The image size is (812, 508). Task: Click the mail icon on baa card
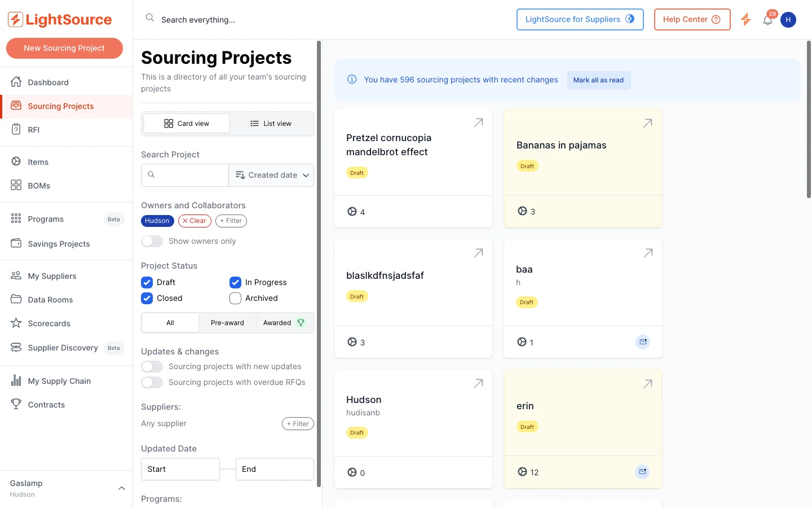643,341
